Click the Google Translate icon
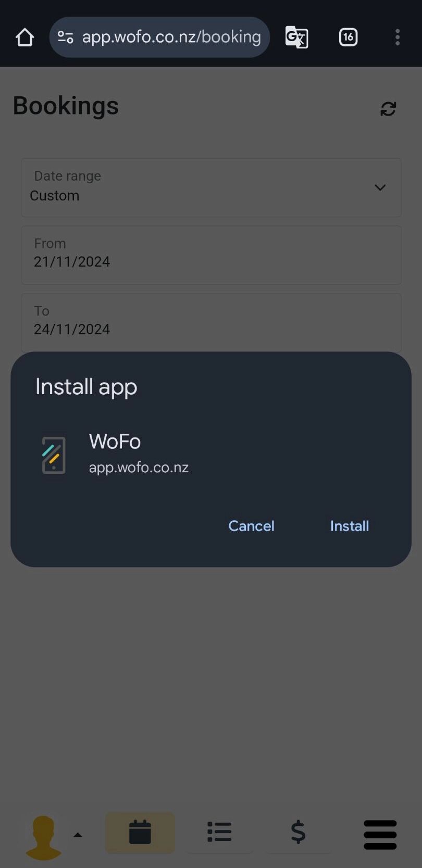Screen dimensions: 422x868 [x=297, y=37]
